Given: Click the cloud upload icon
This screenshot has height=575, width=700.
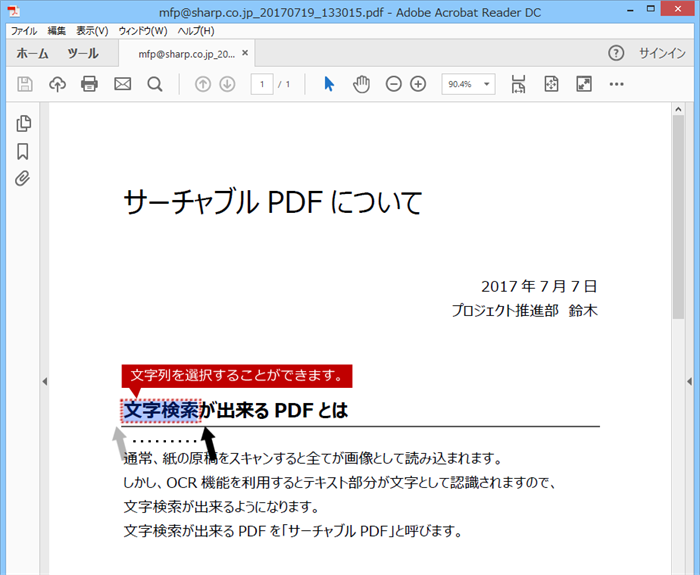Looking at the screenshot, I should [x=57, y=84].
